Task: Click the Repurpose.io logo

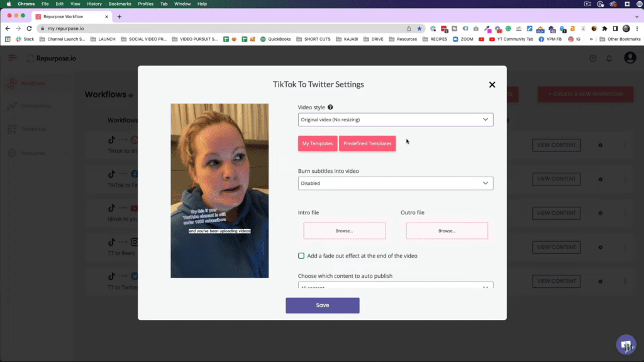Action: pyautogui.click(x=52, y=58)
